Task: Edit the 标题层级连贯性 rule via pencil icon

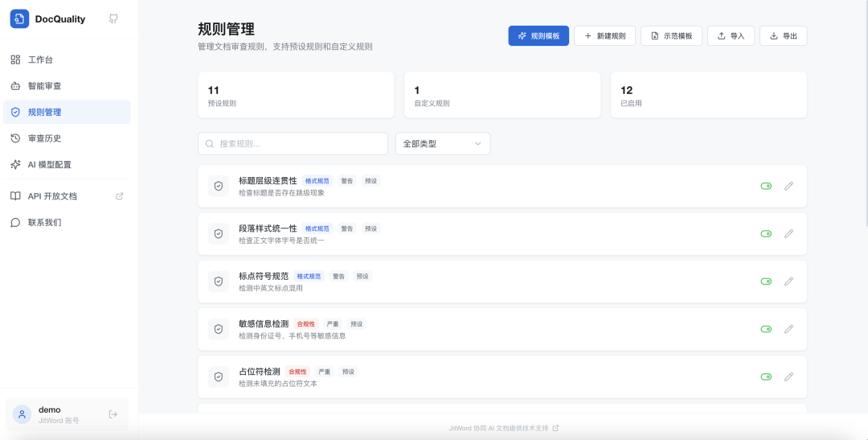Action: tap(789, 186)
